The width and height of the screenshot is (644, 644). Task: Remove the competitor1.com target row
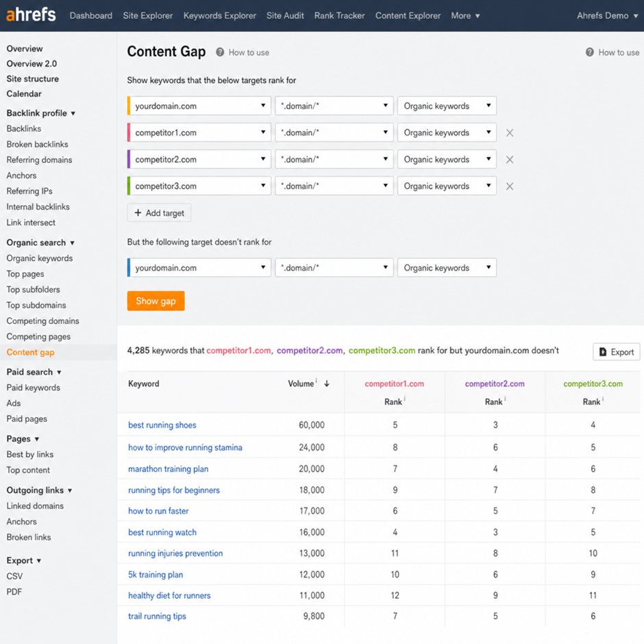coord(509,133)
